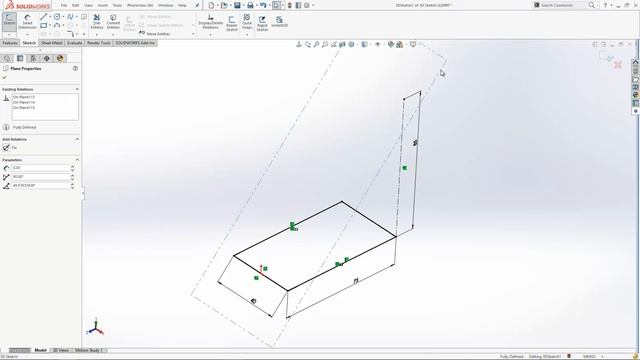
Task: Click stepper arrows of second angle parameter
Action: pos(72,186)
